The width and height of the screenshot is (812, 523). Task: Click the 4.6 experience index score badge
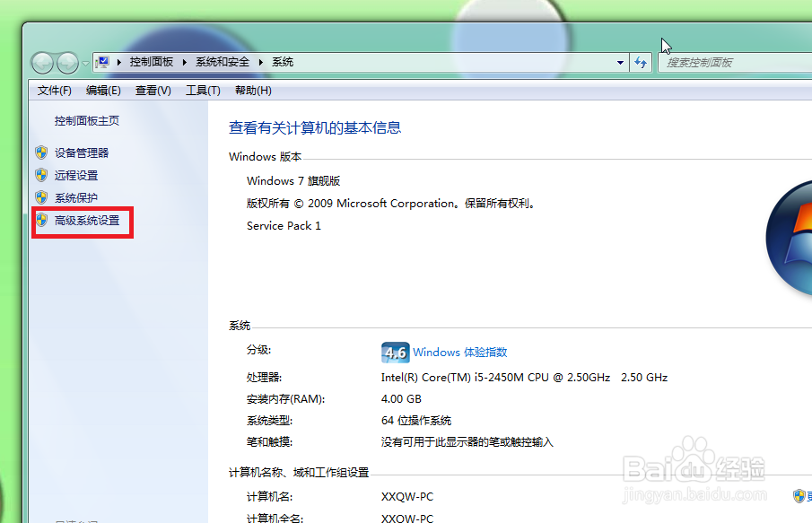point(395,353)
